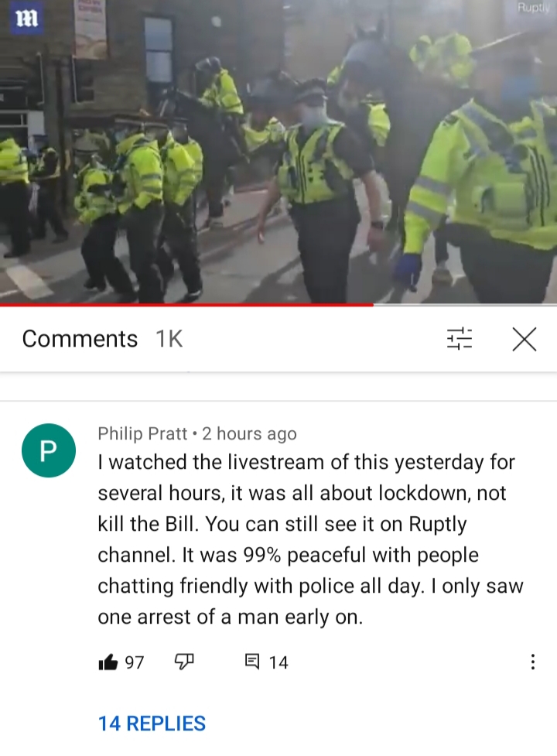
Task: Tap the unplayed grey part of progress bar
Action: 465,305
